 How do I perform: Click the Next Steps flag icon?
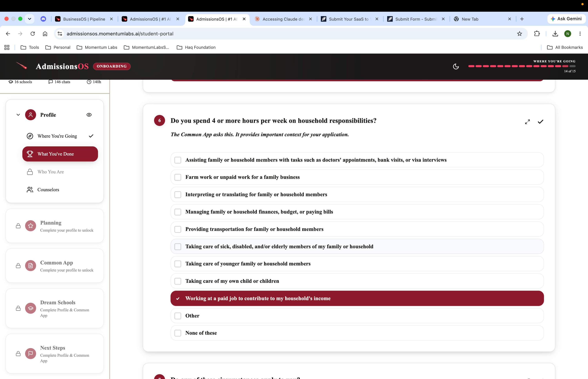31,353
